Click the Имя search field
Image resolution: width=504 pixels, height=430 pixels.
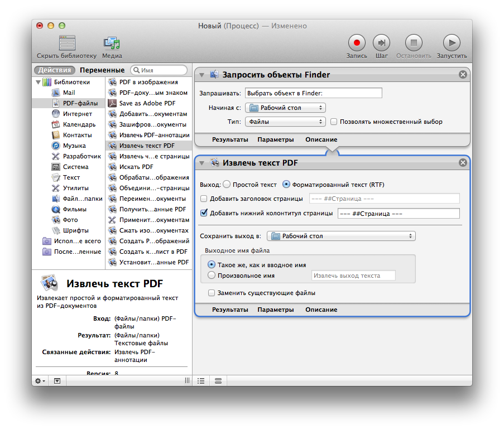coord(162,70)
